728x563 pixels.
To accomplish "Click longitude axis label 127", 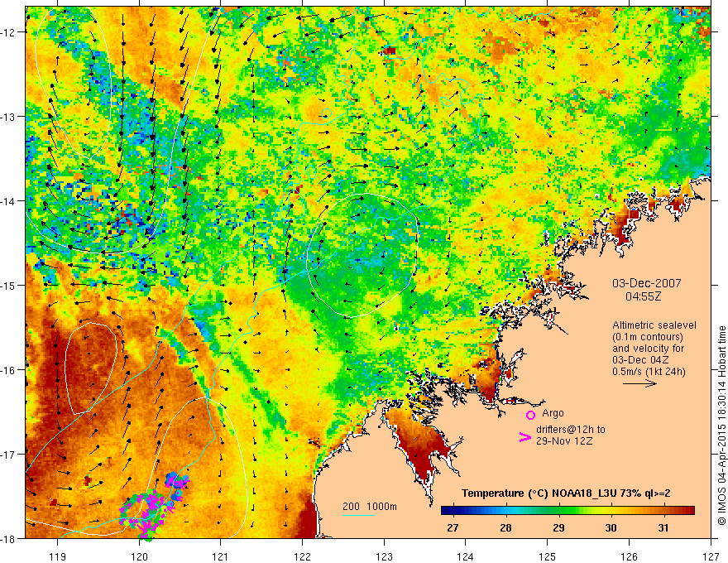I will (x=711, y=556).
